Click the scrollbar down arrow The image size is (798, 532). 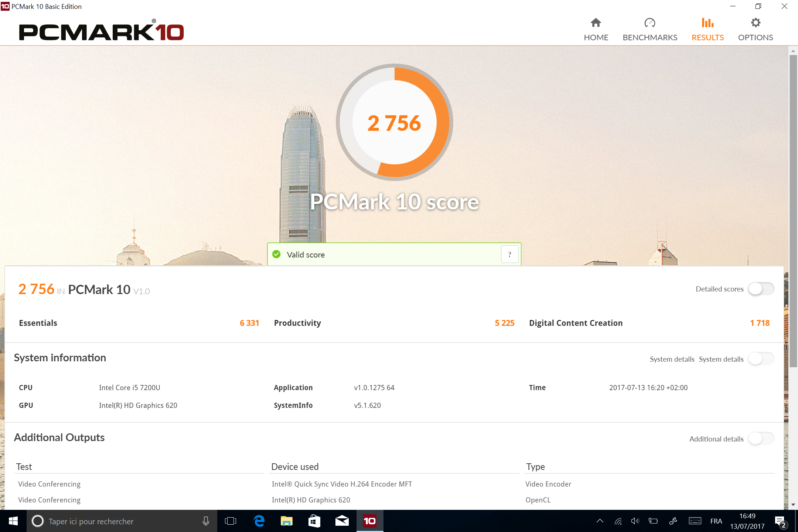coord(793,504)
